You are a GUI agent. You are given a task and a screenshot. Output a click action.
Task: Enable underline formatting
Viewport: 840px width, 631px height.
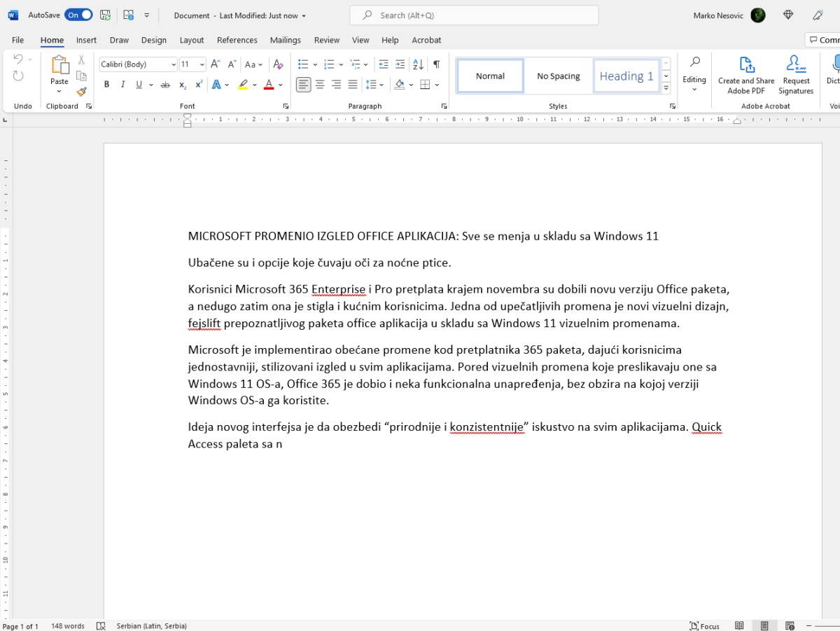click(x=138, y=84)
